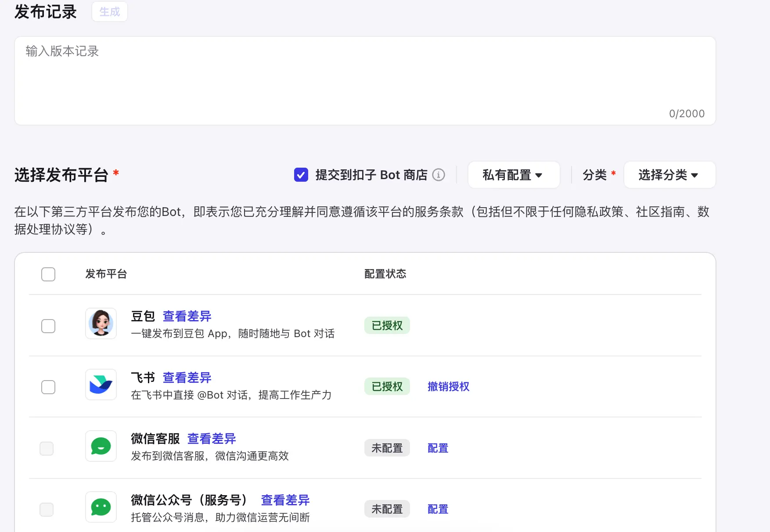Check the 豆包 platform checkbox

pos(48,326)
